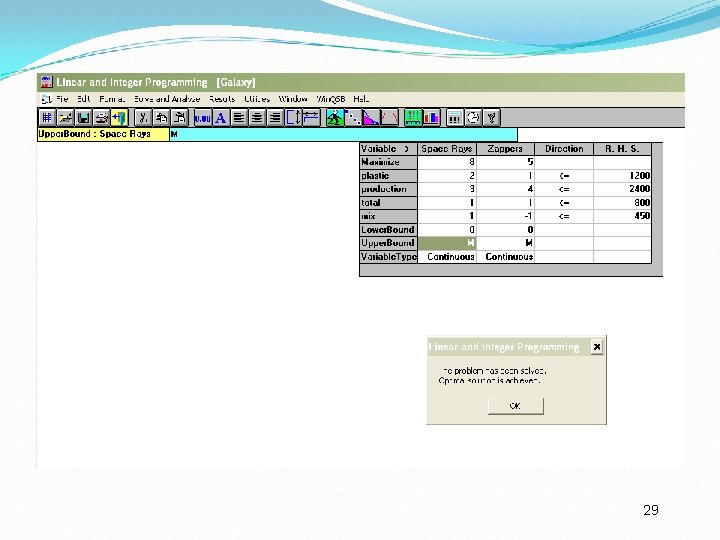Click the Save problem disk icon
Screen dimensions: 720x540
[84, 118]
